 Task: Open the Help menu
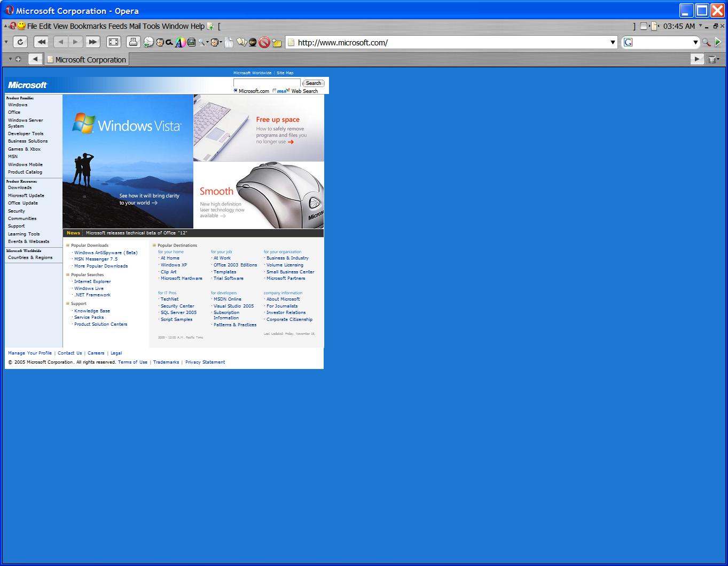pyautogui.click(x=198, y=26)
